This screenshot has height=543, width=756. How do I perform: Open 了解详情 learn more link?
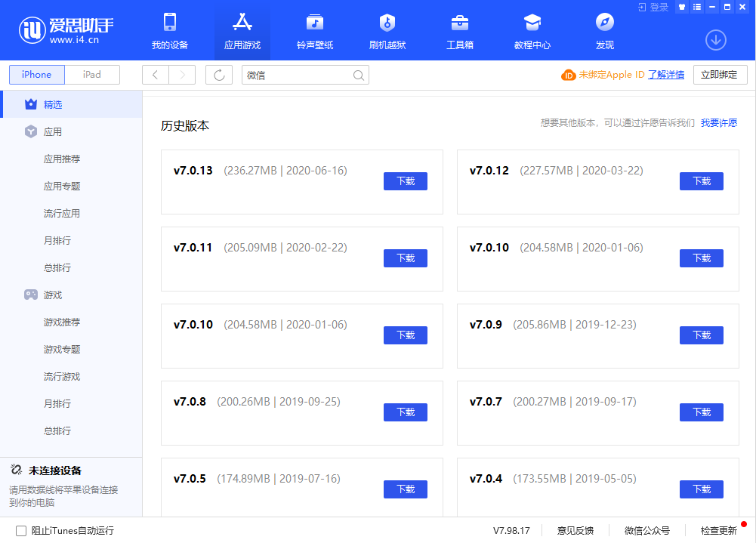point(666,75)
